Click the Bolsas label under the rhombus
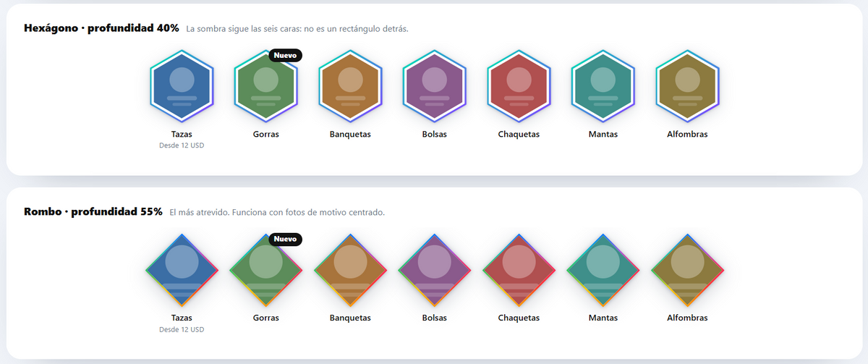This screenshot has height=364, width=868. (x=435, y=318)
